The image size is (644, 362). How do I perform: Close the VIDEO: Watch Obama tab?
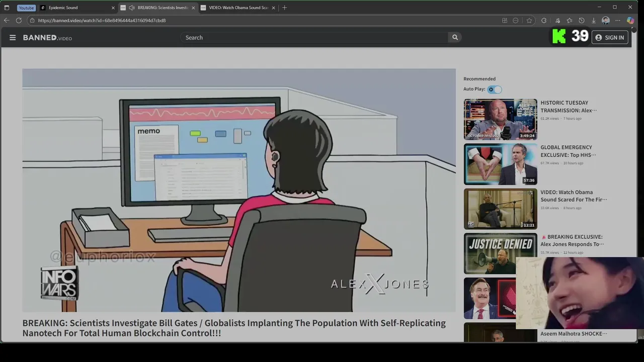[274, 8]
